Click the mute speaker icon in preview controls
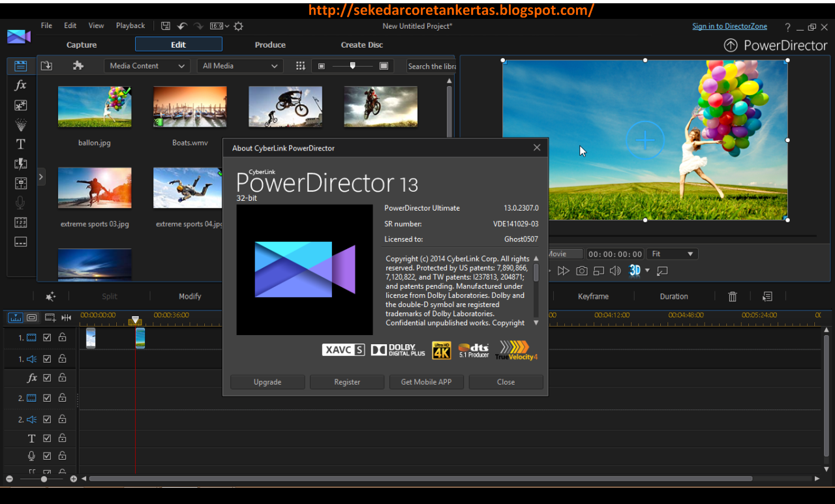 coord(614,270)
